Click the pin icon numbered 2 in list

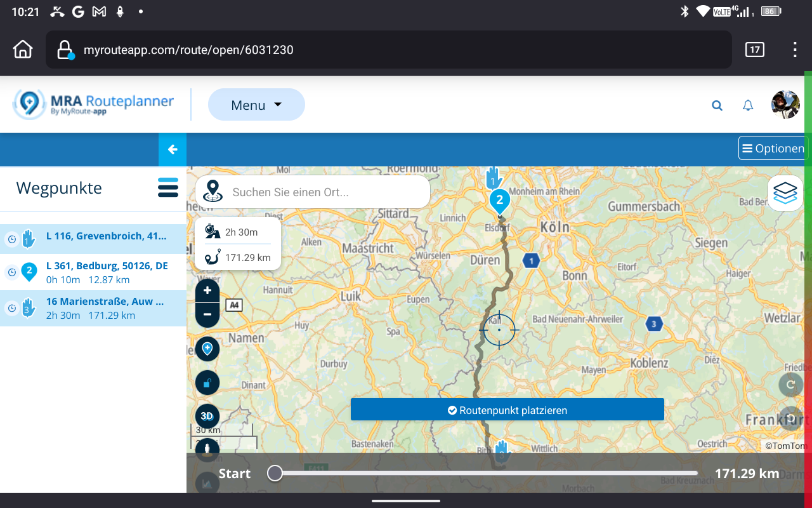coord(29,272)
